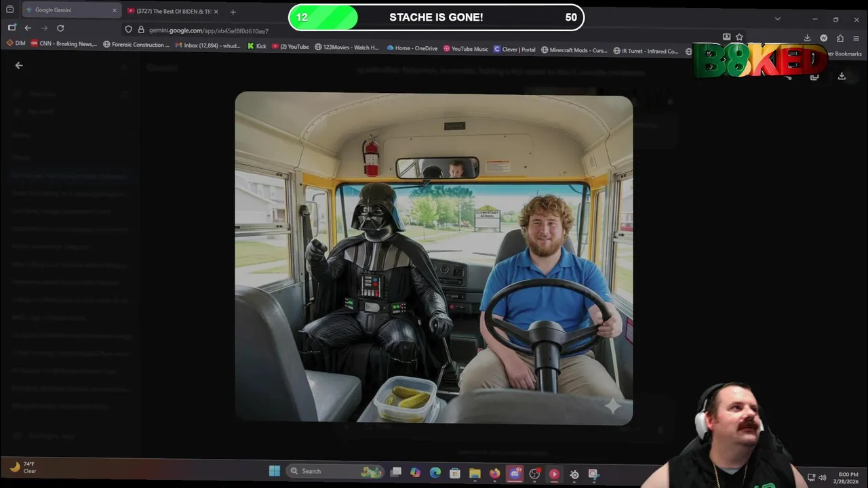The height and width of the screenshot is (488, 868).
Task: Open Microsoft Edge from the taskbar
Action: pos(435,472)
